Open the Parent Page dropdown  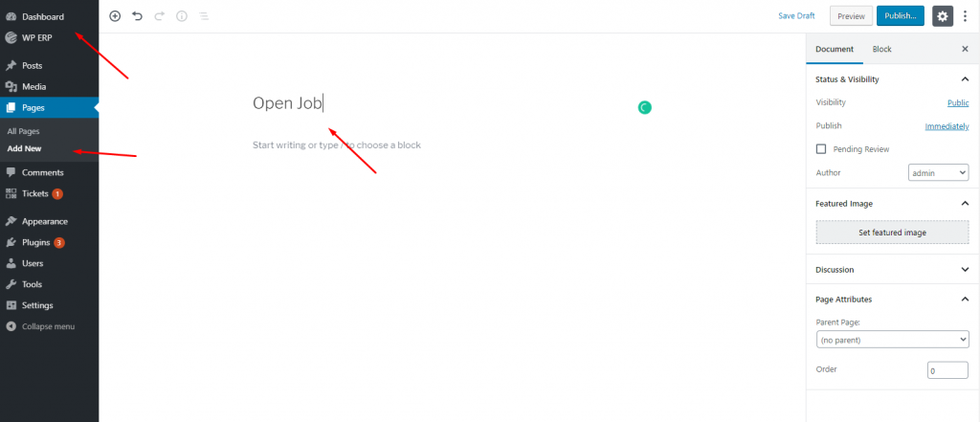tap(893, 340)
